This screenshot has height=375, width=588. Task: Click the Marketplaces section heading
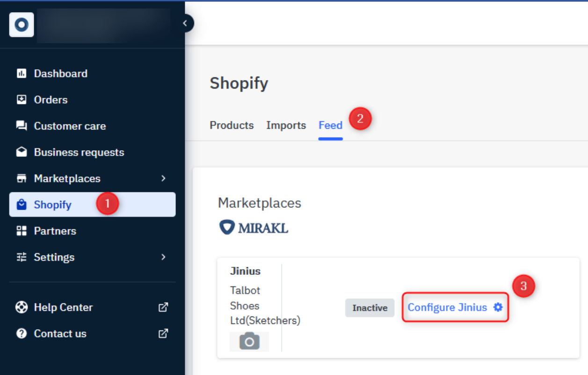click(x=260, y=203)
